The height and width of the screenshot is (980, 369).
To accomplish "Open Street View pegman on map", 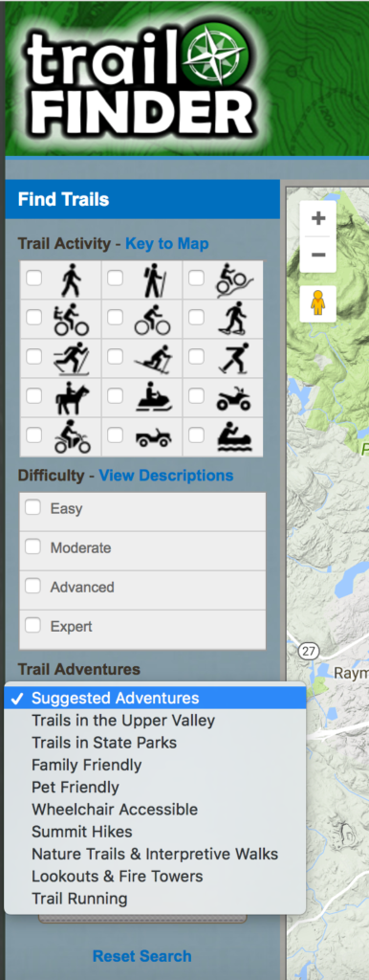I will click(317, 303).
